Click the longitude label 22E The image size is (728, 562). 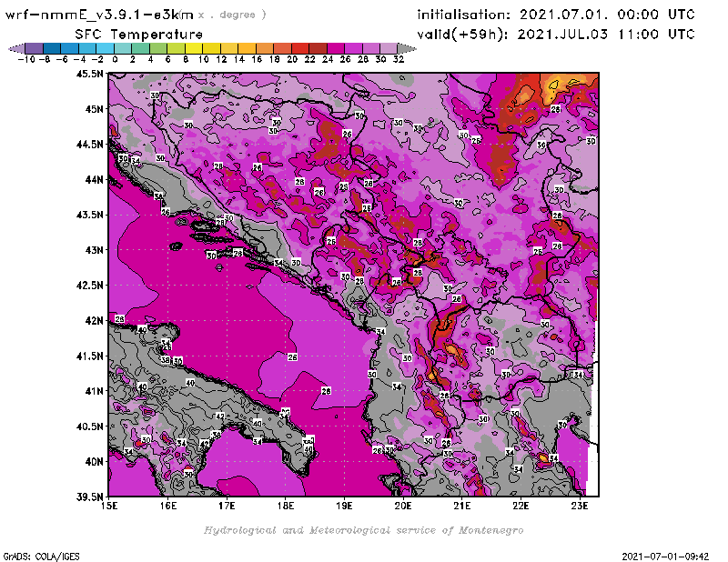pos(521,506)
